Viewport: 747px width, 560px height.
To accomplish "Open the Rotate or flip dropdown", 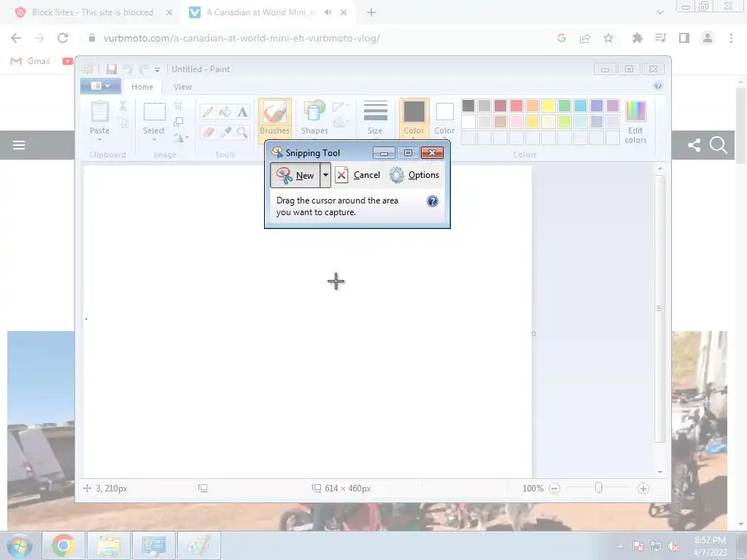I will click(x=181, y=138).
